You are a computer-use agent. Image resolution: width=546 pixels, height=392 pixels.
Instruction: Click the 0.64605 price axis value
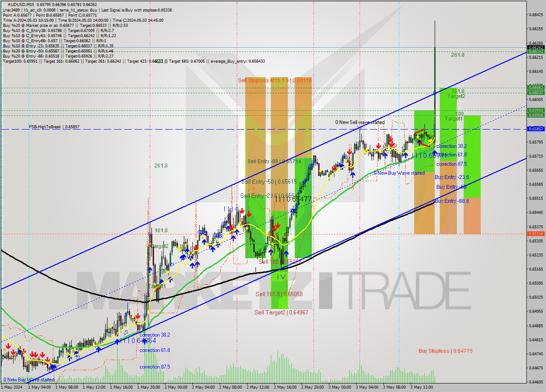pos(536,382)
